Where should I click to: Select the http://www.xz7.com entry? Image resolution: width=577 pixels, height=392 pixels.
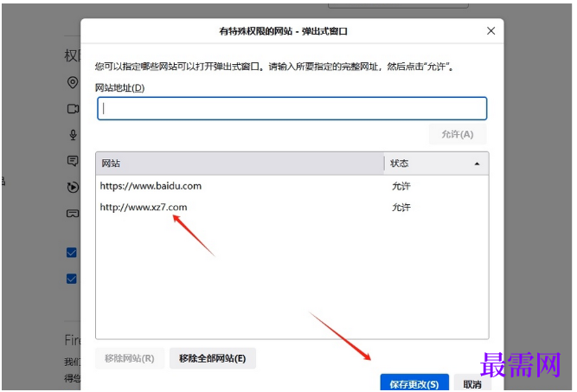click(x=292, y=207)
